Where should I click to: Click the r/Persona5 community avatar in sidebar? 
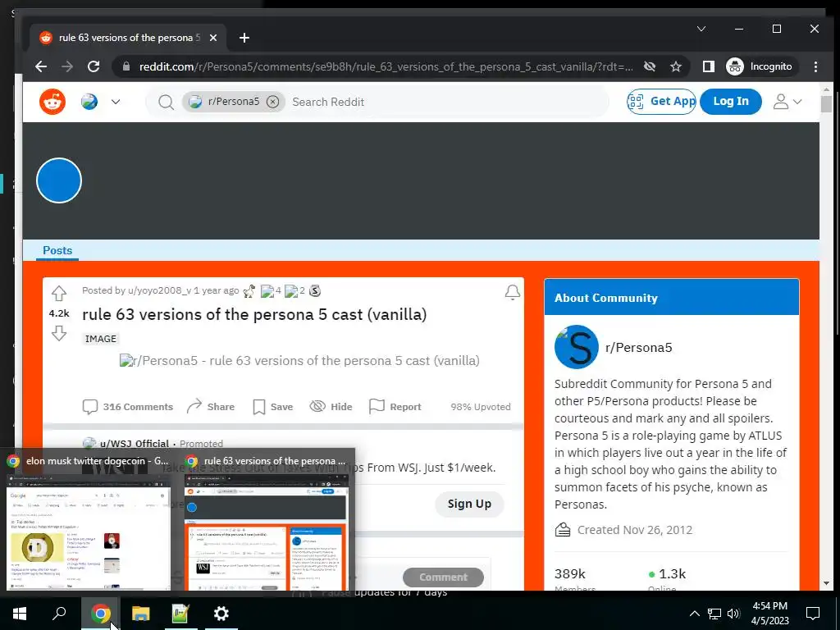[x=577, y=347]
